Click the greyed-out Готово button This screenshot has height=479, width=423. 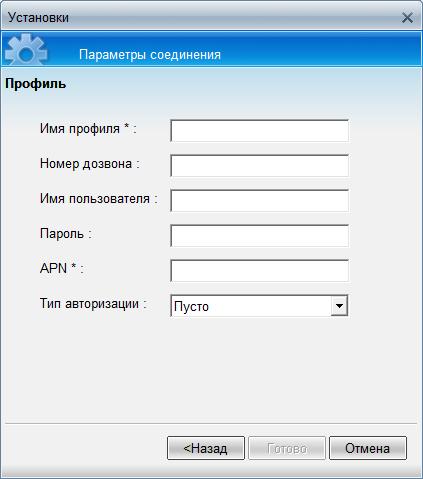point(287,448)
